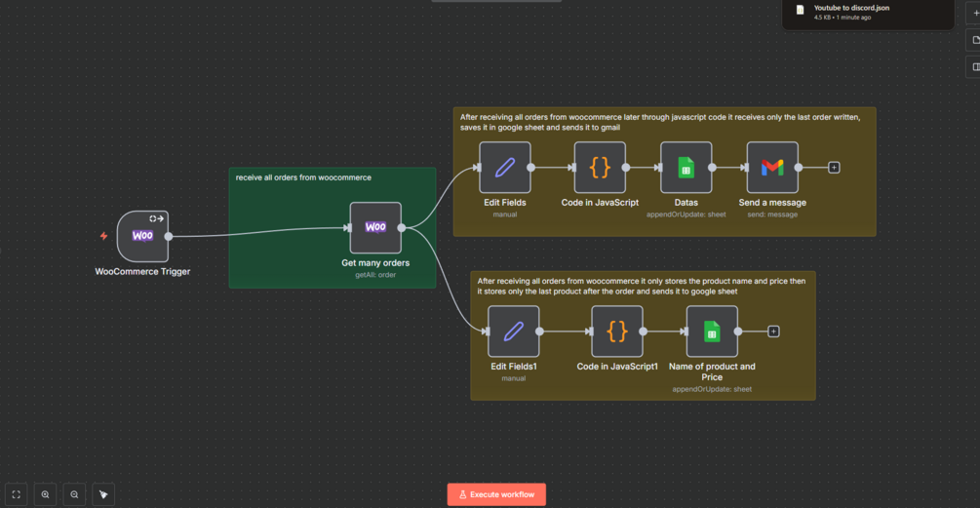Open the Datas Google Sheets node

(x=686, y=168)
